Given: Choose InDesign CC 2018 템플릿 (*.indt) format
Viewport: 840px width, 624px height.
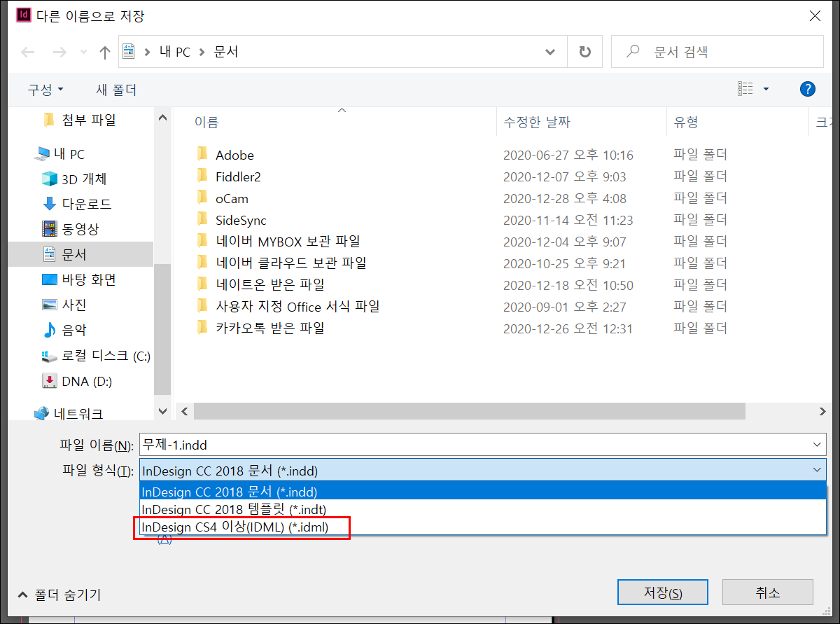Looking at the screenshot, I should 483,509.
